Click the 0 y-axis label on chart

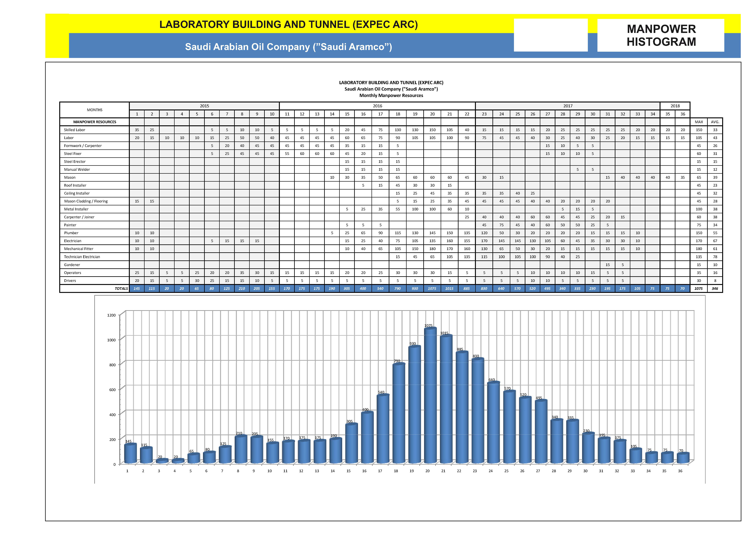(115, 464)
